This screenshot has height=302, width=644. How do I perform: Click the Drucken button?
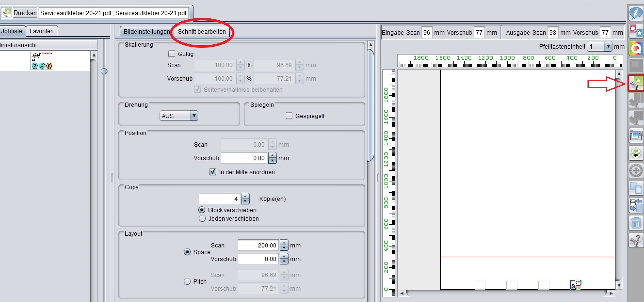pyautogui.click(x=25, y=13)
